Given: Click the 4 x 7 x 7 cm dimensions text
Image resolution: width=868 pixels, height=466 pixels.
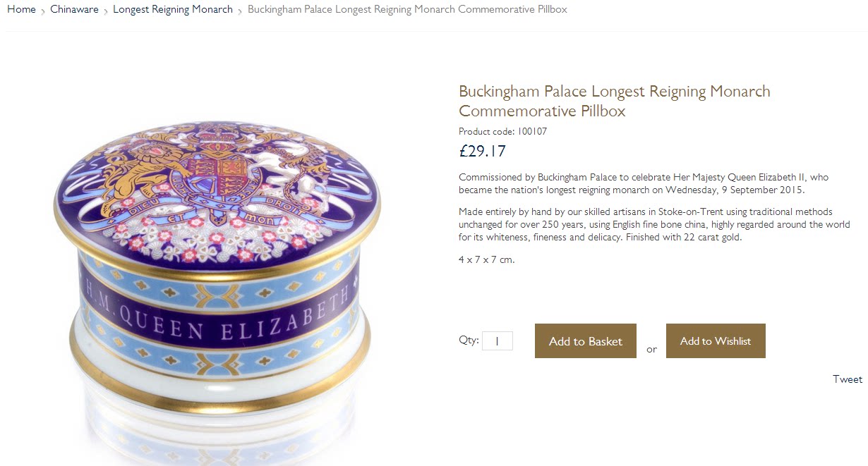Looking at the screenshot, I should [x=487, y=259].
